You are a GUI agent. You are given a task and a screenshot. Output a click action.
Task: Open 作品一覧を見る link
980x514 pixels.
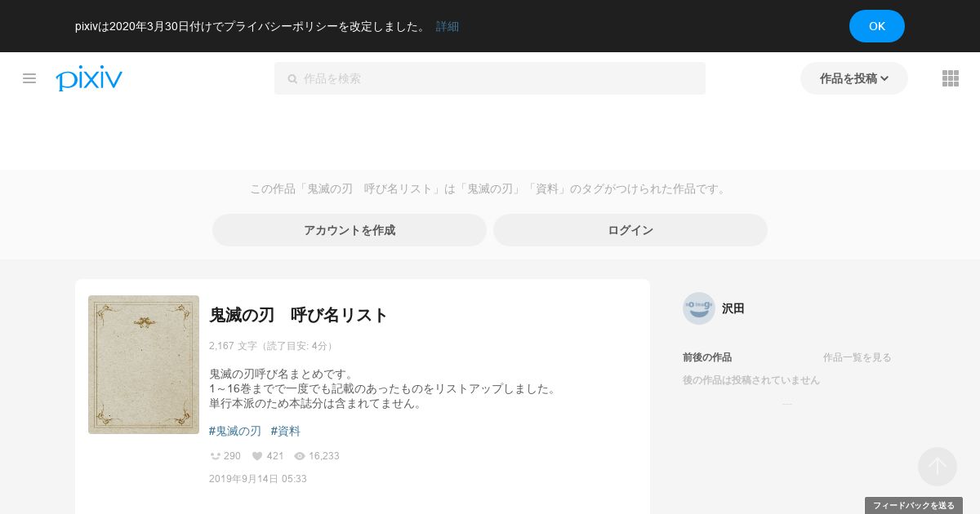(x=857, y=357)
